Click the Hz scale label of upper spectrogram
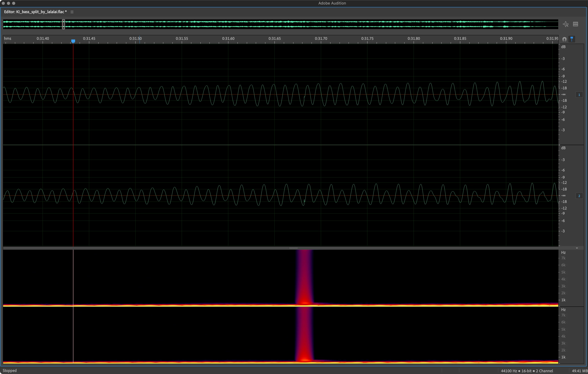The width and height of the screenshot is (588, 374). point(563,253)
